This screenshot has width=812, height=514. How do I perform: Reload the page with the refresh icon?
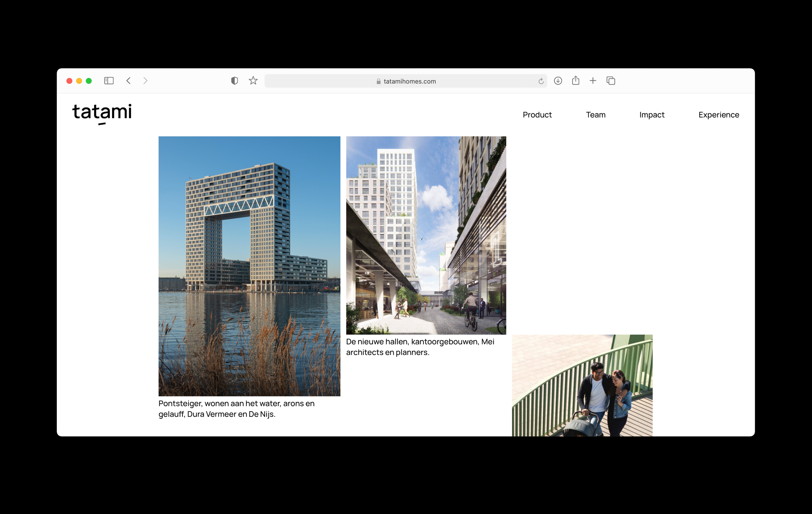[x=541, y=81]
